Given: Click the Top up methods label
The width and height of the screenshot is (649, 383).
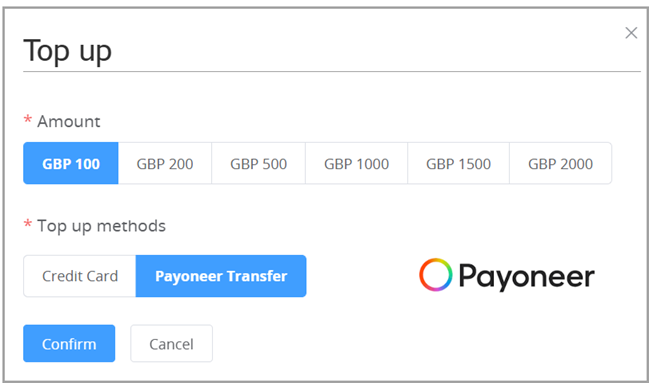Looking at the screenshot, I should tap(101, 226).
